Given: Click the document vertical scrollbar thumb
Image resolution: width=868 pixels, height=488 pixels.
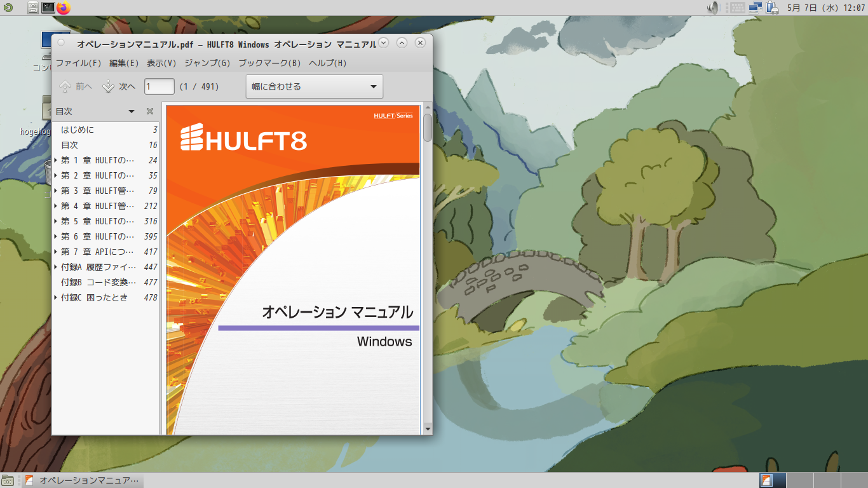Looking at the screenshot, I should coord(428,127).
